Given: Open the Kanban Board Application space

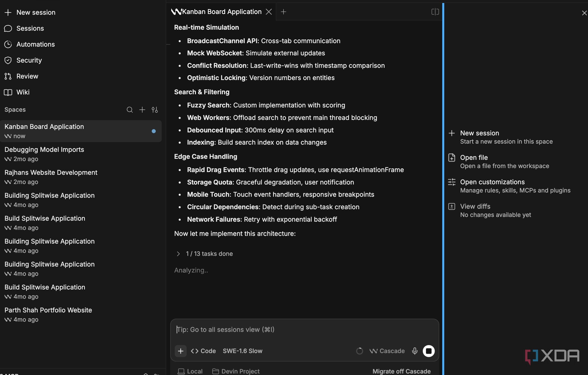Looking at the screenshot, I should [81, 131].
